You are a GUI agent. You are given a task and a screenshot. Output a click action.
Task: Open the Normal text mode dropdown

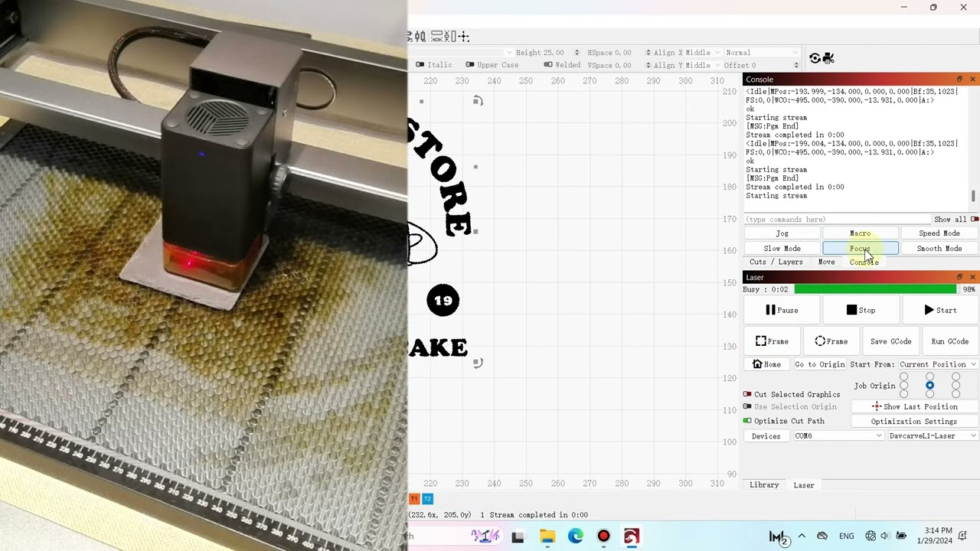point(762,53)
